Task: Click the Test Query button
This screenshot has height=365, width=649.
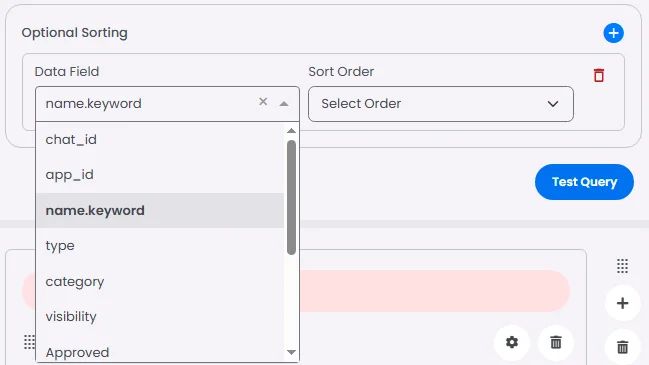Action: [584, 182]
